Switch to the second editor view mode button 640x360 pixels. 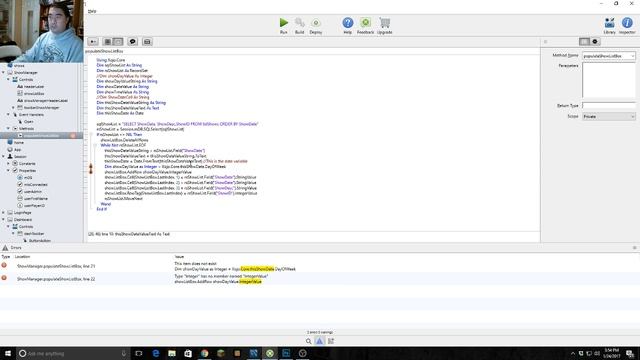118,42
